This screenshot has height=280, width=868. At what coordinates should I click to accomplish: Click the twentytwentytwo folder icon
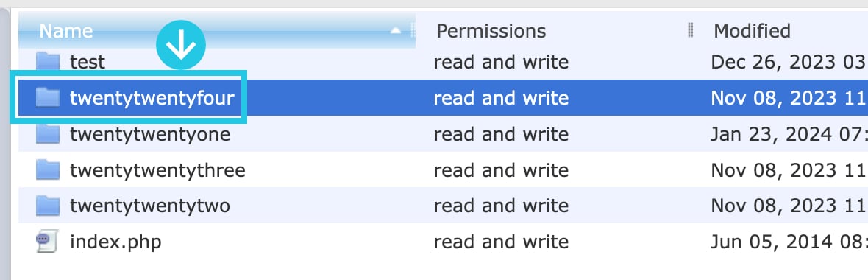click(x=48, y=206)
